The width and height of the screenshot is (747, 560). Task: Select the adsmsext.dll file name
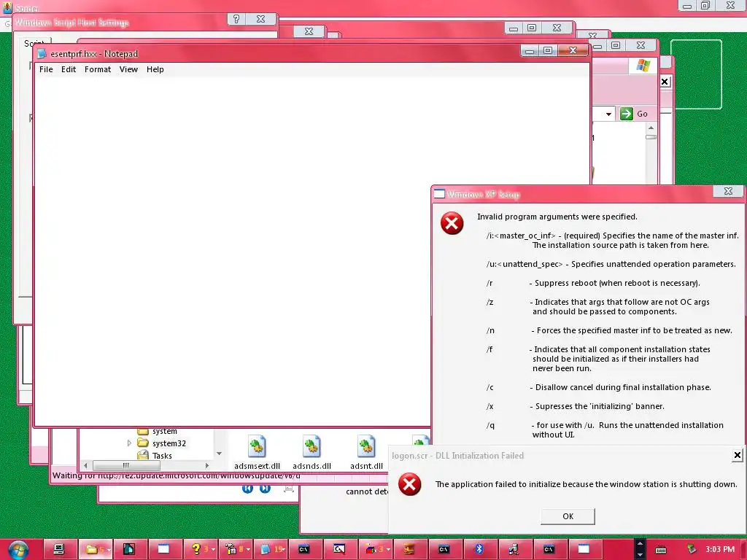point(257,466)
